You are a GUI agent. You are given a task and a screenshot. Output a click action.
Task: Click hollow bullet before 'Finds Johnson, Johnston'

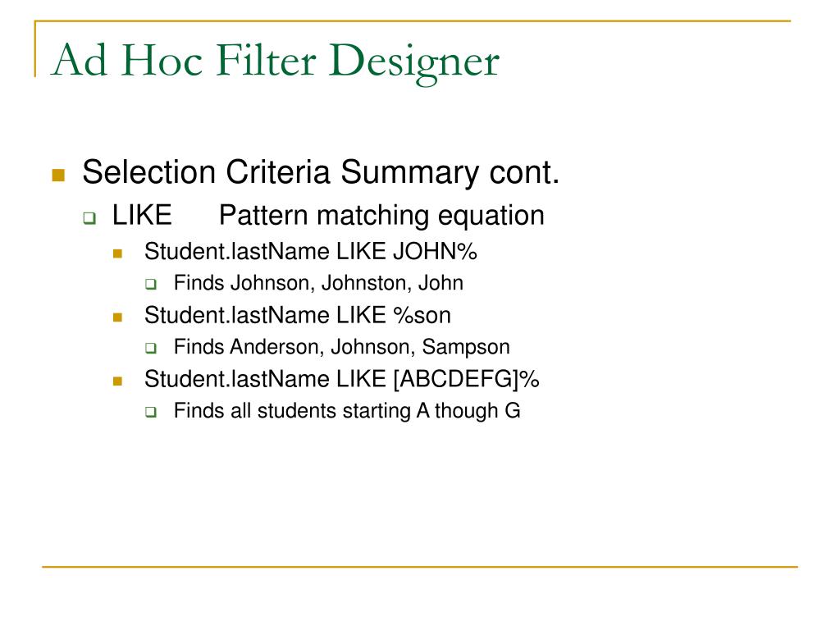point(151,284)
